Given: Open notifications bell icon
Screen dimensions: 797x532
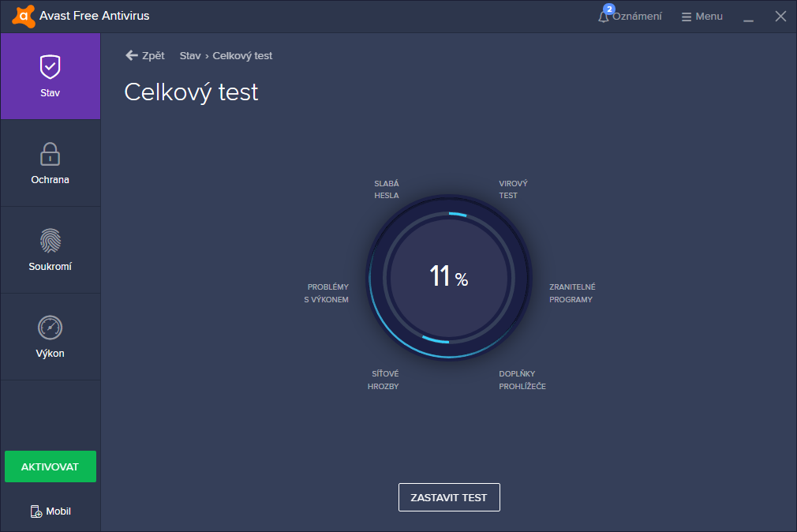Looking at the screenshot, I should coord(604,17).
